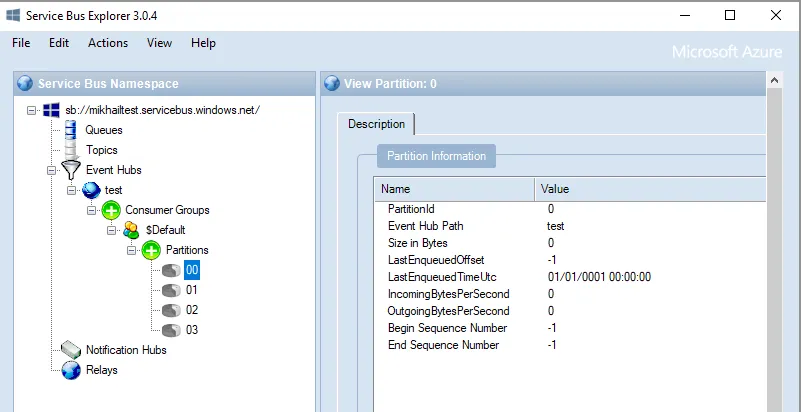The width and height of the screenshot is (801, 412).
Task: Select the Consumer Groups label
Action: [x=167, y=210]
